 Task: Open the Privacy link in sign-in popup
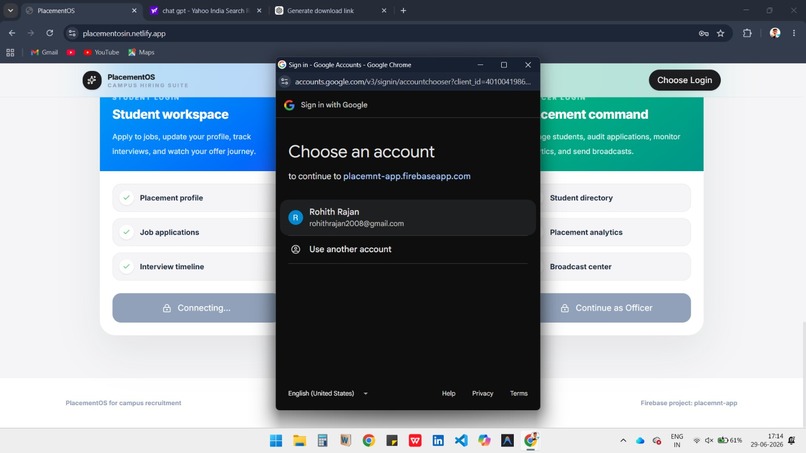point(482,393)
